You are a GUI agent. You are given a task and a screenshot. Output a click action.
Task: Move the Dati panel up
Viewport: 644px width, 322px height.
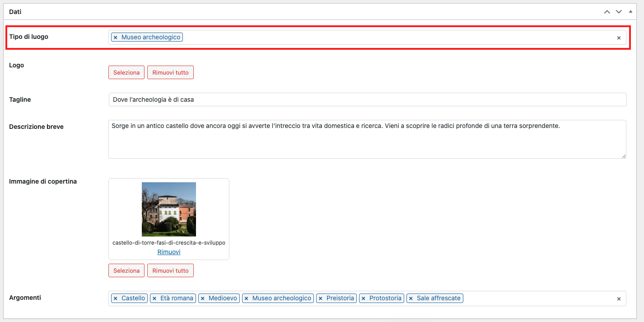607,12
